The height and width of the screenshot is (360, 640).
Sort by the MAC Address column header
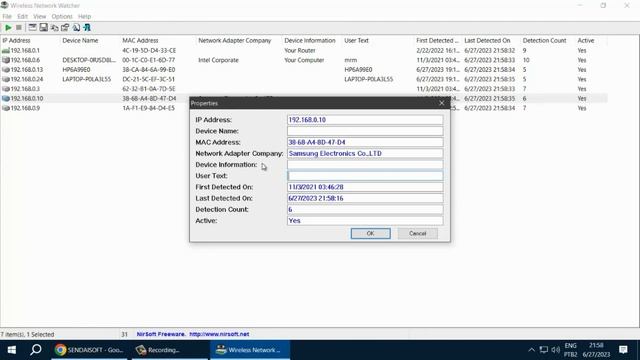click(x=158, y=40)
